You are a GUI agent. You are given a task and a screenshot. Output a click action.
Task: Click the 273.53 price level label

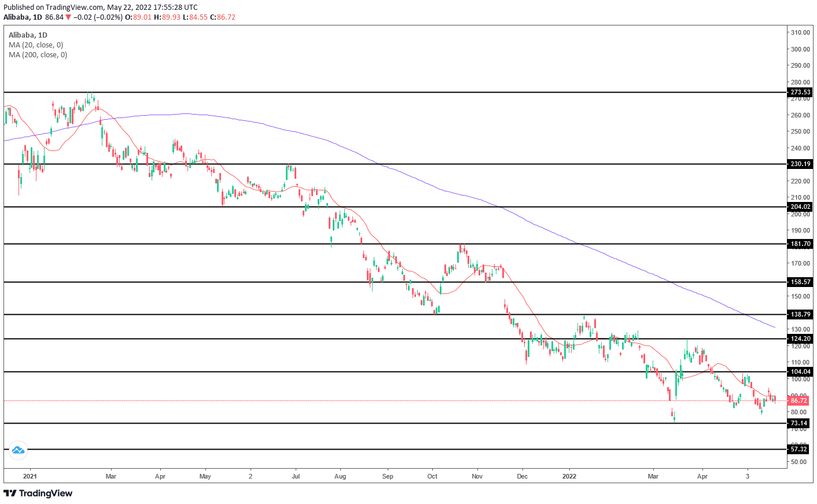[801, 92]
